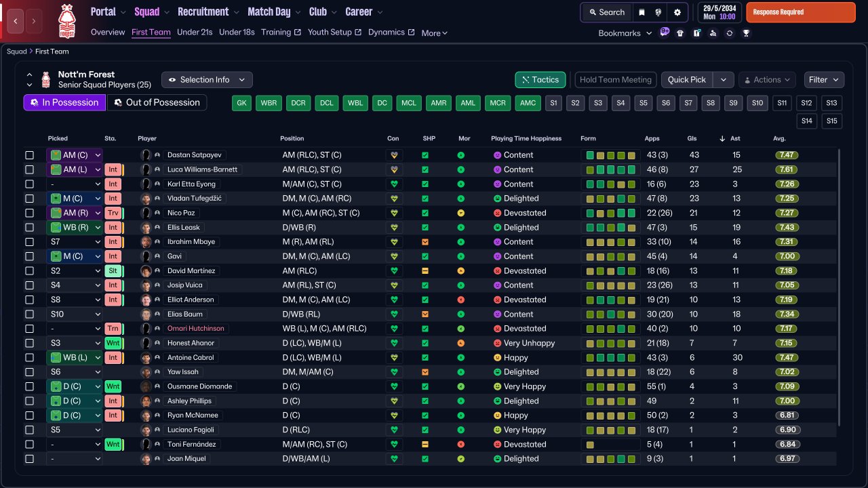
Task: Click the world globe icon in top bar
Action: click(658, 12)
